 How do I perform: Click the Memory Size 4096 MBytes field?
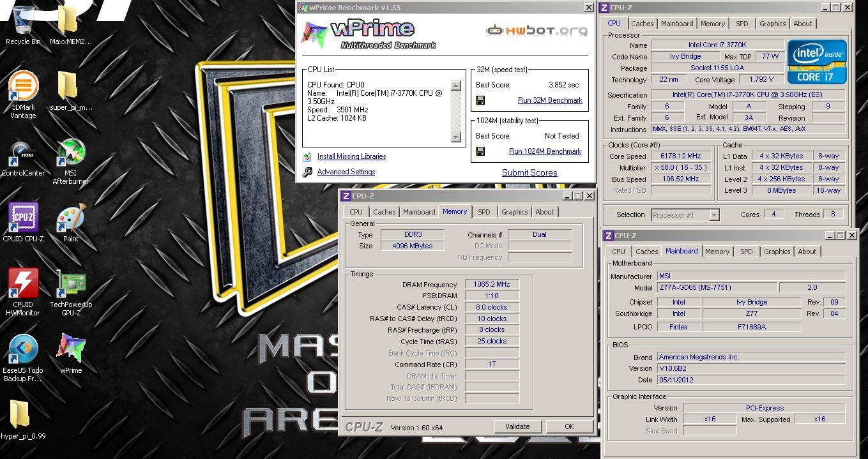pyautogui.click(x=413, y=246)
